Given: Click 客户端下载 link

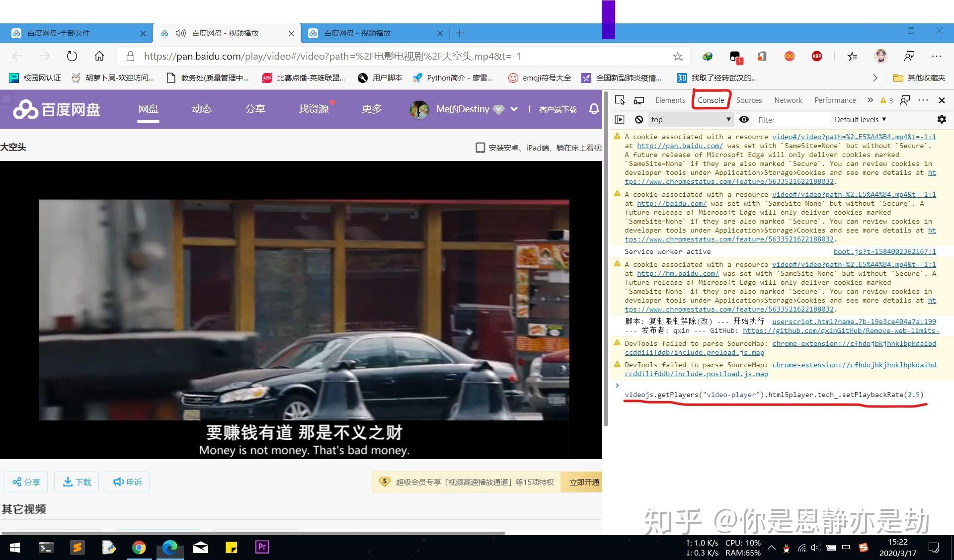Looking at the screenshot, I should (x=557, y=109).
